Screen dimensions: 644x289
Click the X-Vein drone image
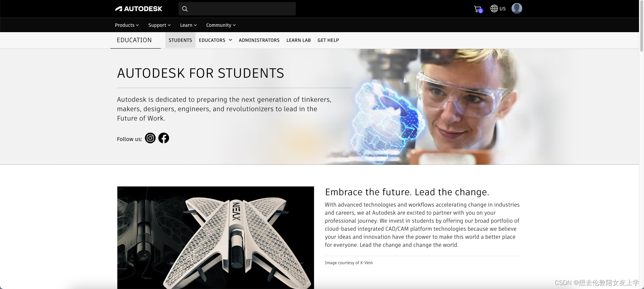pyautogui.click(x=216, y=237)
